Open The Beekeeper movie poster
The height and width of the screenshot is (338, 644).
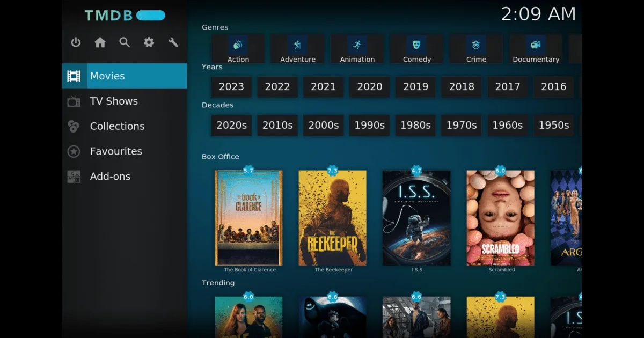[x=333, y=217]
